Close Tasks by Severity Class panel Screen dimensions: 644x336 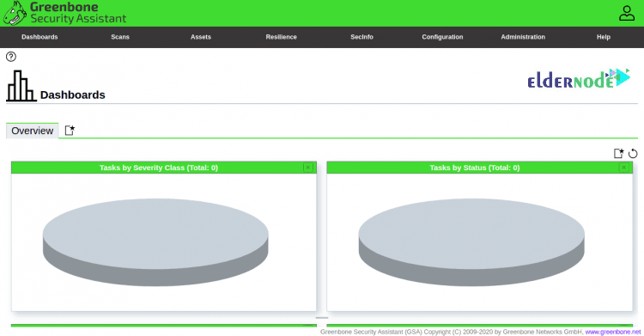[x=308, y=168]
